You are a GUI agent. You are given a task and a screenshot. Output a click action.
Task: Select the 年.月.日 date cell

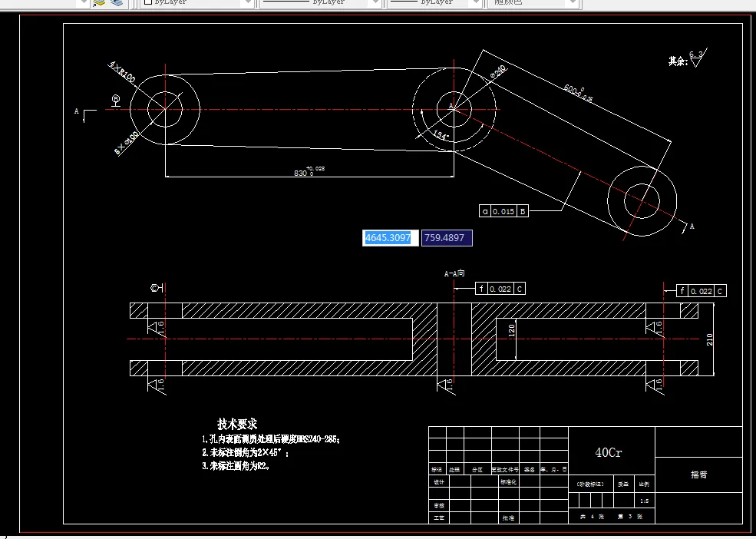click(553, 470)
